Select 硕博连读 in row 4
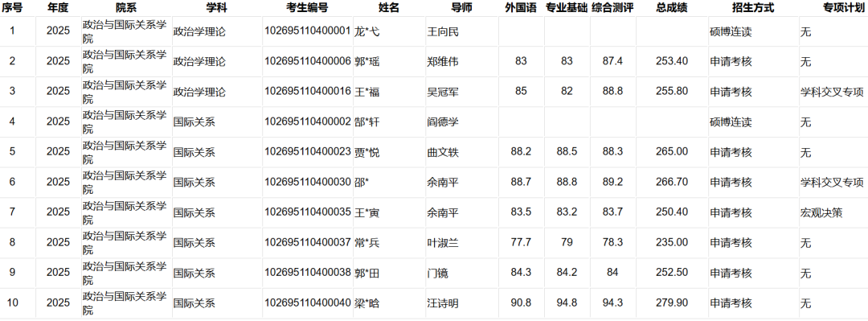This screenshot has height=321, width=868. [x=731, y=122]
